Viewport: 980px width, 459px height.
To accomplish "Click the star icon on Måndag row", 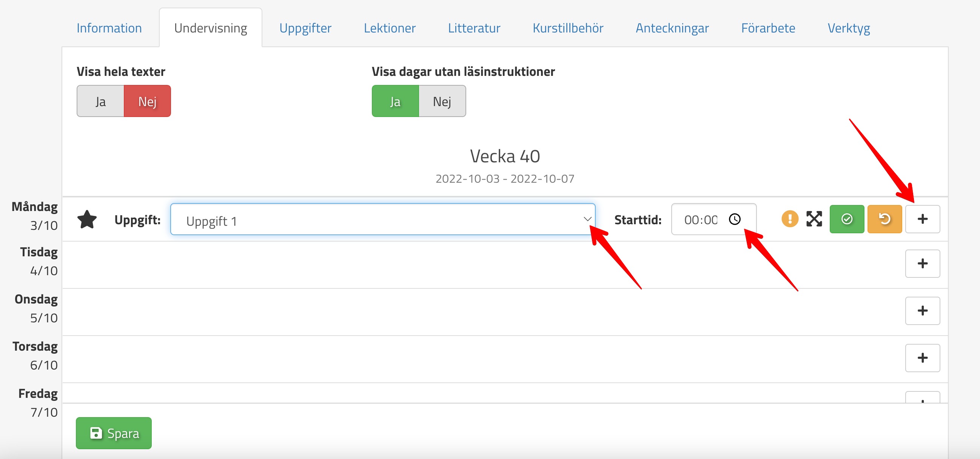I will [87, 219].
